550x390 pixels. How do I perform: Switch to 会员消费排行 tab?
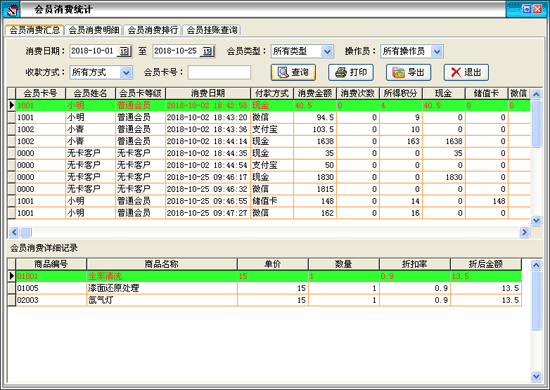(153, 30)
